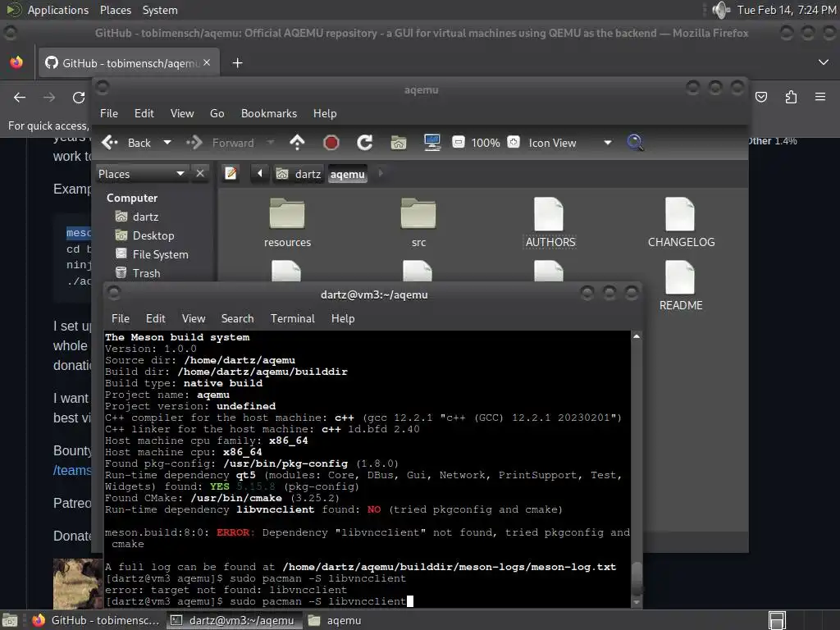
Task: Open the terminal Terminal menu
Action: [293, 319]
